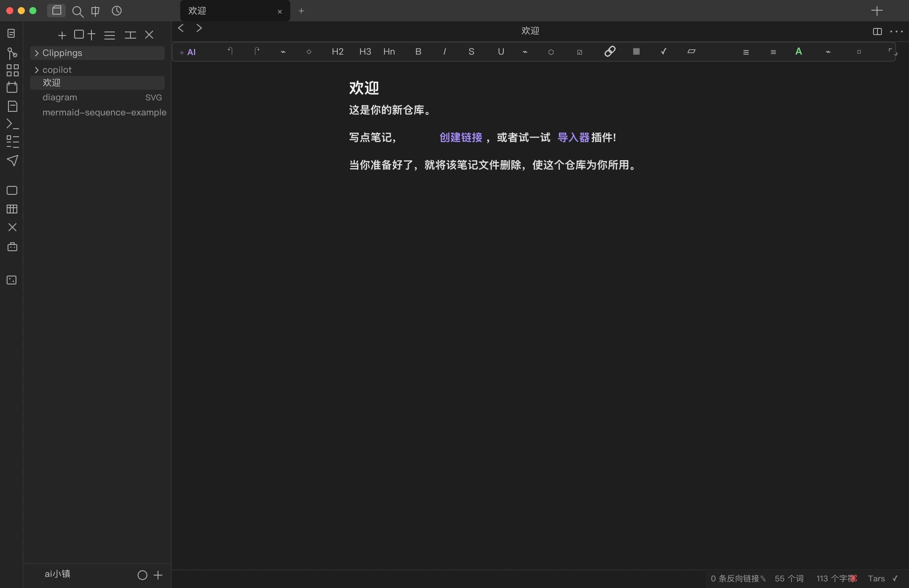The height and width of the screenshot is (588, 909).
Task: Click the table grid icon in the left ribbon
Action: 12,209
